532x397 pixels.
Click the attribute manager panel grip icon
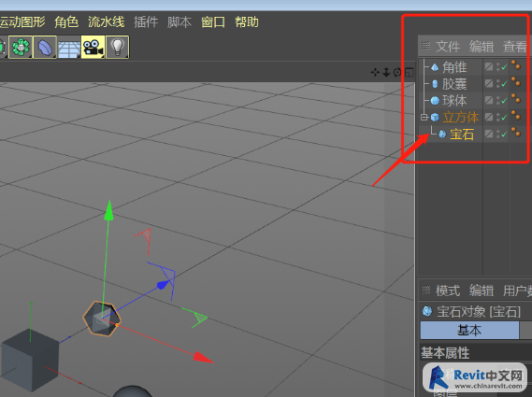tap(425, 290)
